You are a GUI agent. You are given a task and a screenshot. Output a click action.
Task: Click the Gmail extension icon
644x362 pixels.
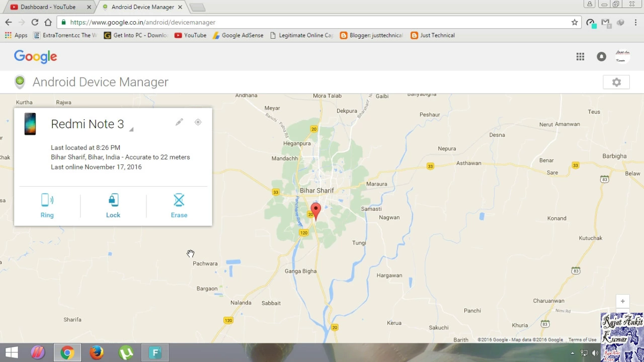(x=605, y=22)
